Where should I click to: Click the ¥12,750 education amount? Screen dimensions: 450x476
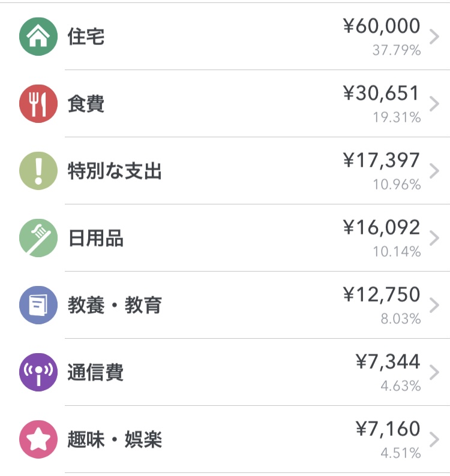tap(382, 295)
